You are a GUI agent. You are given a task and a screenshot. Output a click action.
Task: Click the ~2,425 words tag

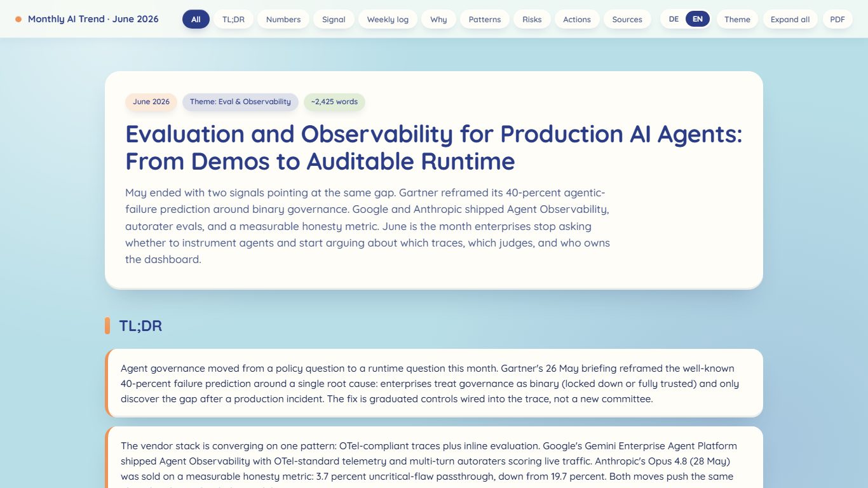334,102
